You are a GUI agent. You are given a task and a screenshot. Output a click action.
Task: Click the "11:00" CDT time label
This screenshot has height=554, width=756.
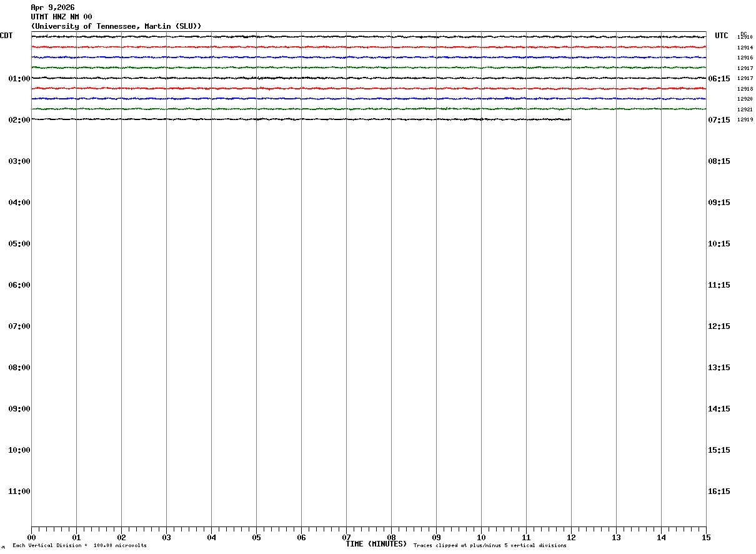[19, 491]
